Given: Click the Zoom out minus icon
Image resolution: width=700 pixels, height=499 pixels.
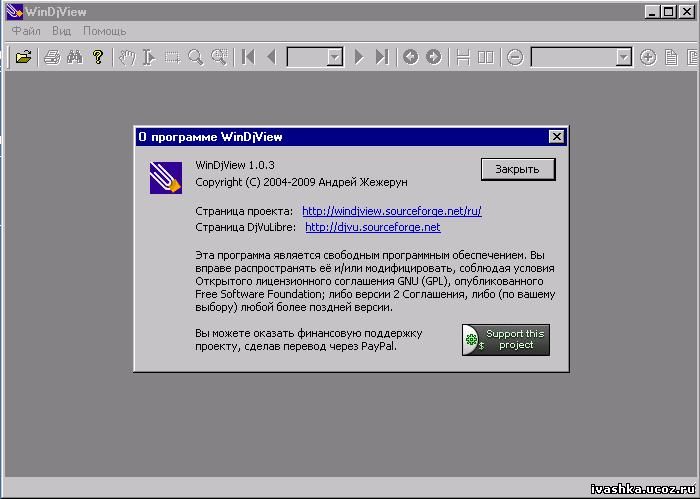Looking at the screenshot, I should point(515,57).
